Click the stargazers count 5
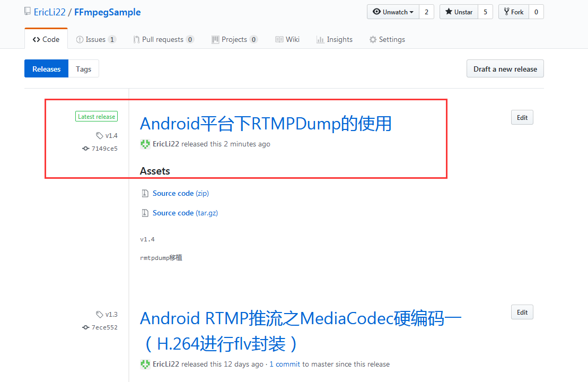 coord(485,12)
